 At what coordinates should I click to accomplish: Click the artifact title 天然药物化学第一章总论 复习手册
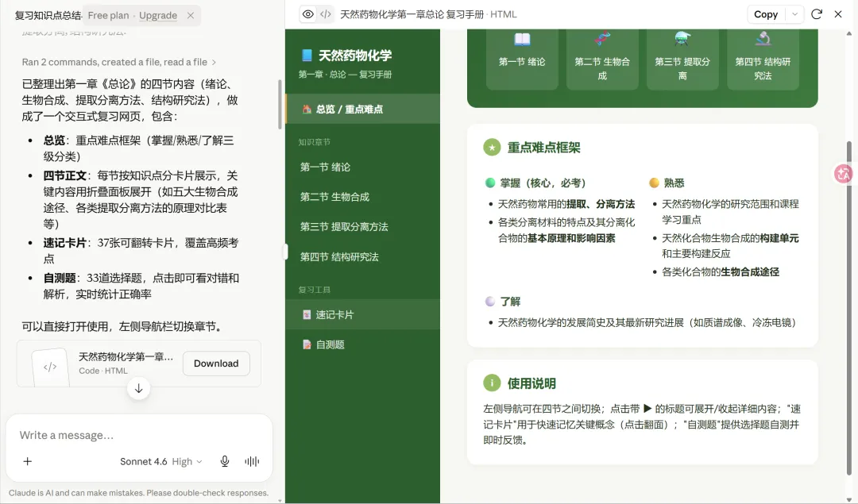click(412, 14)
